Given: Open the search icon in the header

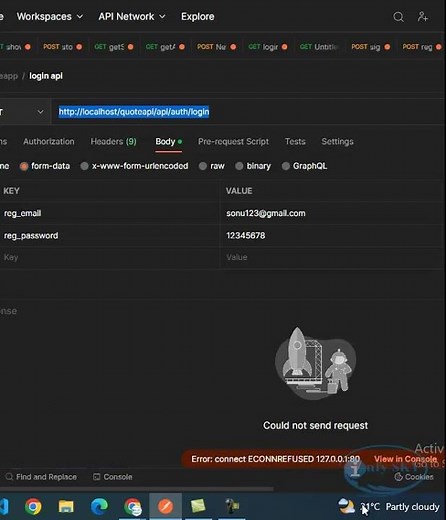Looking at the screenshot, I should (x=398, y=17).
